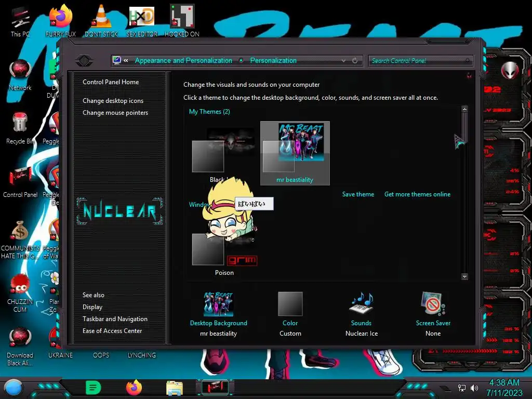This screenshot has width=532, height=399.
Task: Expand the address bar history dropdown
Action: click(344, 61)
